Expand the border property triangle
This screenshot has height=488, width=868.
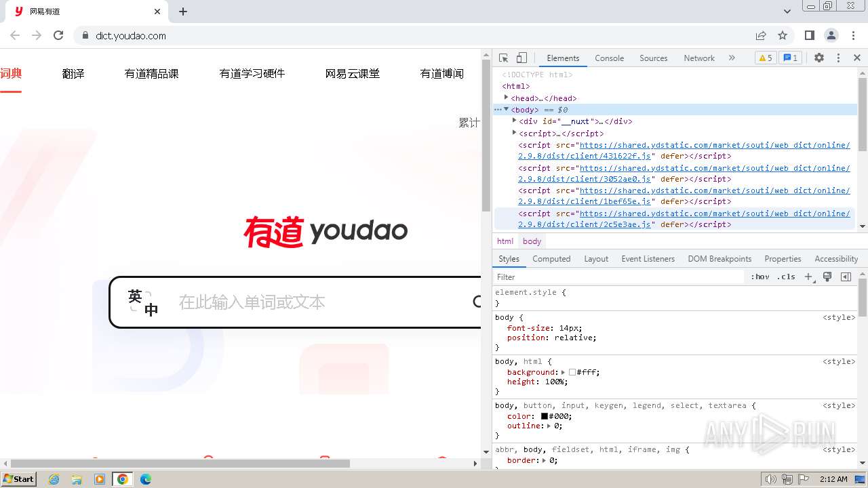(x=545, y=460)
